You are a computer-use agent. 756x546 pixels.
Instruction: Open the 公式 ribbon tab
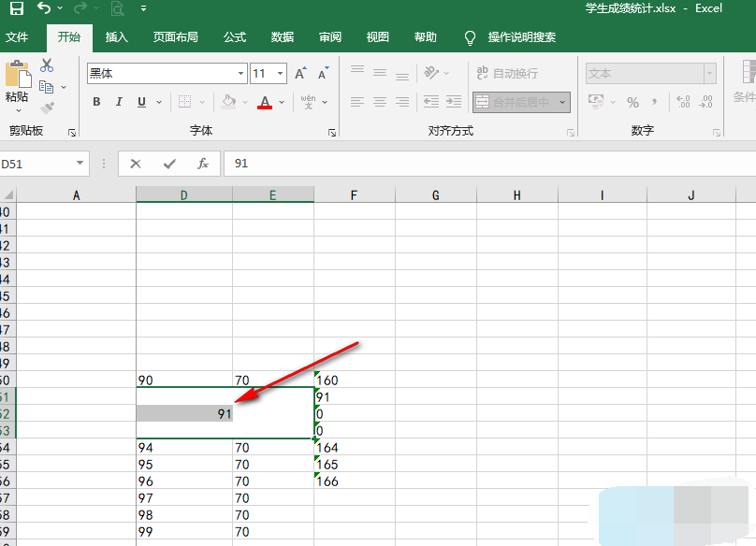click(x=235, y=37)
